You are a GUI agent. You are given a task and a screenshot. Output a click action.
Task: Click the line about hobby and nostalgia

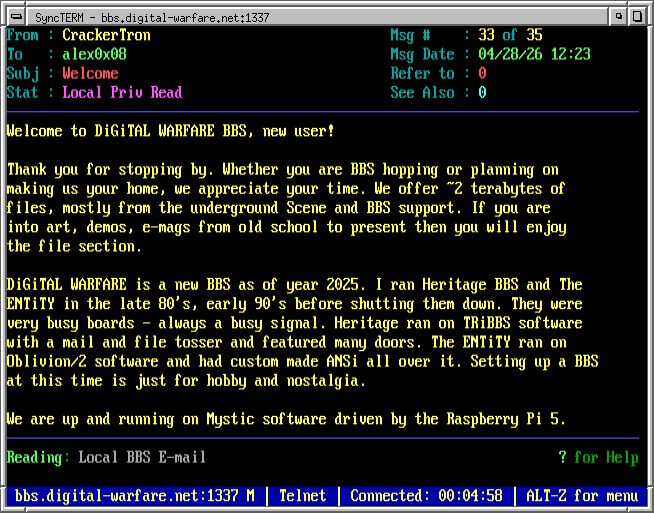point(186,381)
